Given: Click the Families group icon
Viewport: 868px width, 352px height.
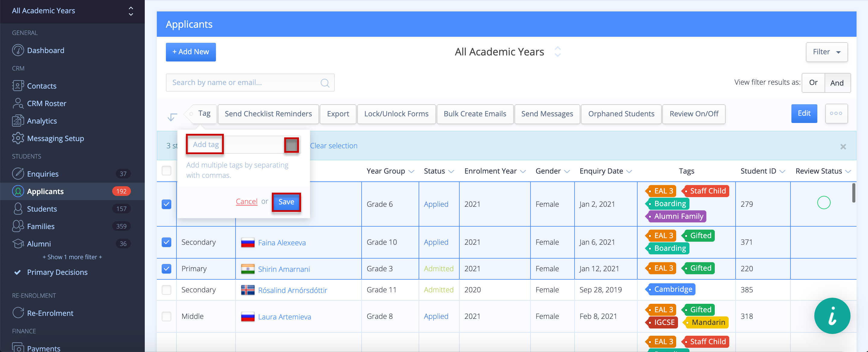Looking at the screenshot, I should click(x=18, y=226).
